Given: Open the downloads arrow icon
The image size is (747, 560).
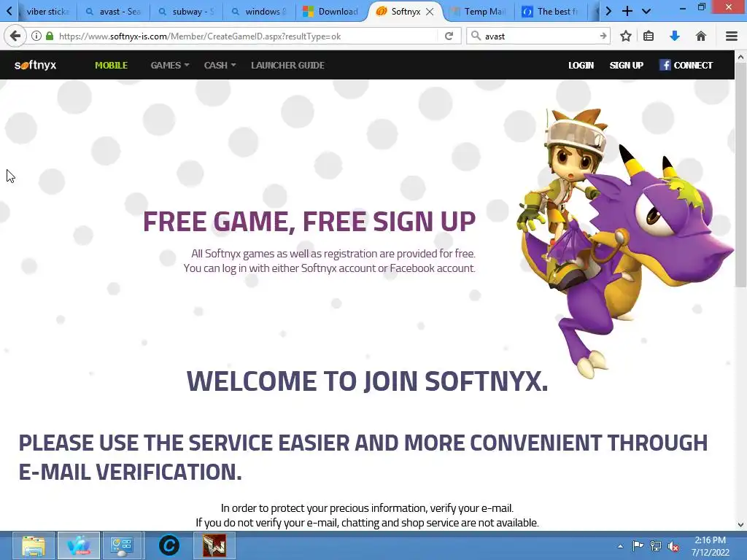Looking at the screenshot, I should (675, 36).
